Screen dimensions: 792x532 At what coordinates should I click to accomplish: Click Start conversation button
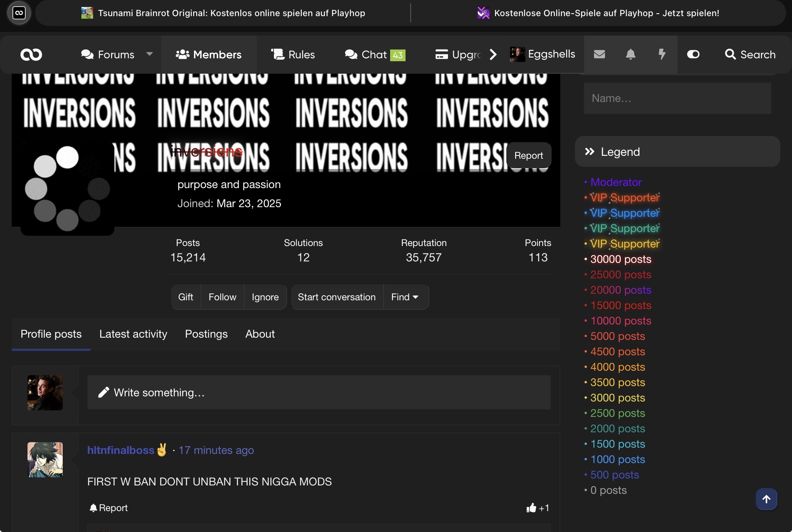tap(337, 297)
